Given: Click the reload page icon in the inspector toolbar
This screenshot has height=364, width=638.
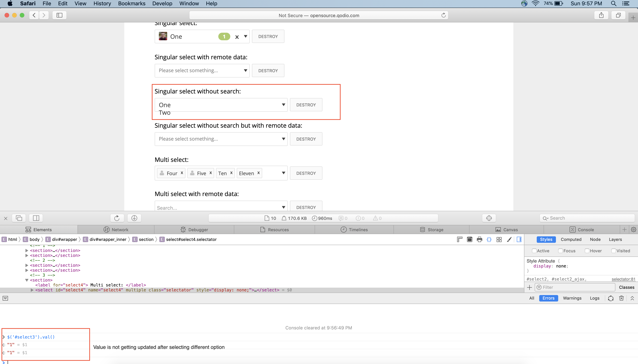Looking at the screenshot, I should 117,218.
